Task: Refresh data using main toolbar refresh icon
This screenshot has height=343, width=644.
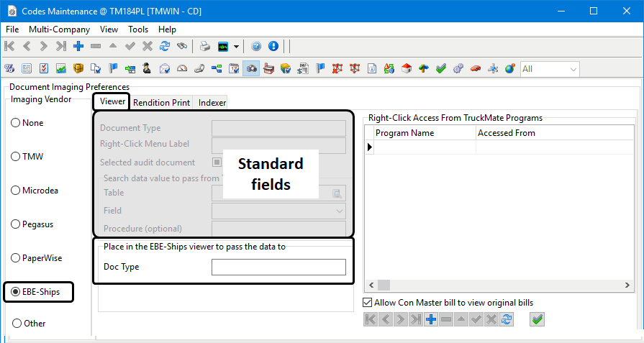Action: tap(165, 46)
